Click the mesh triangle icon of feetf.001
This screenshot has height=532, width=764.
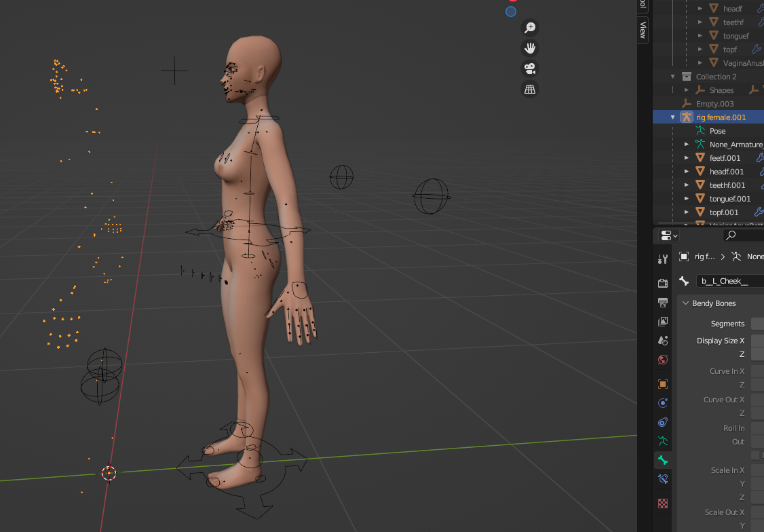coord(700,158)
